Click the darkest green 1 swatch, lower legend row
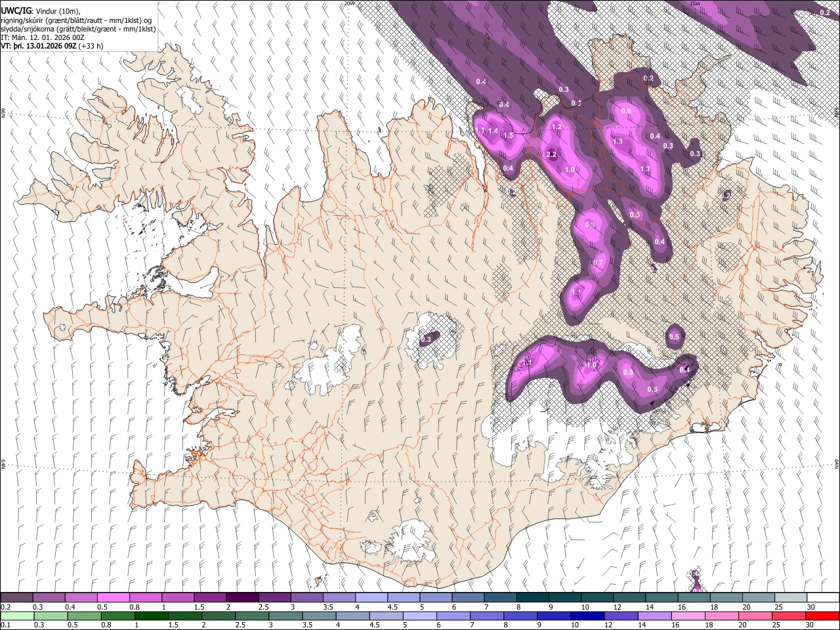 (x=152, y=616)
